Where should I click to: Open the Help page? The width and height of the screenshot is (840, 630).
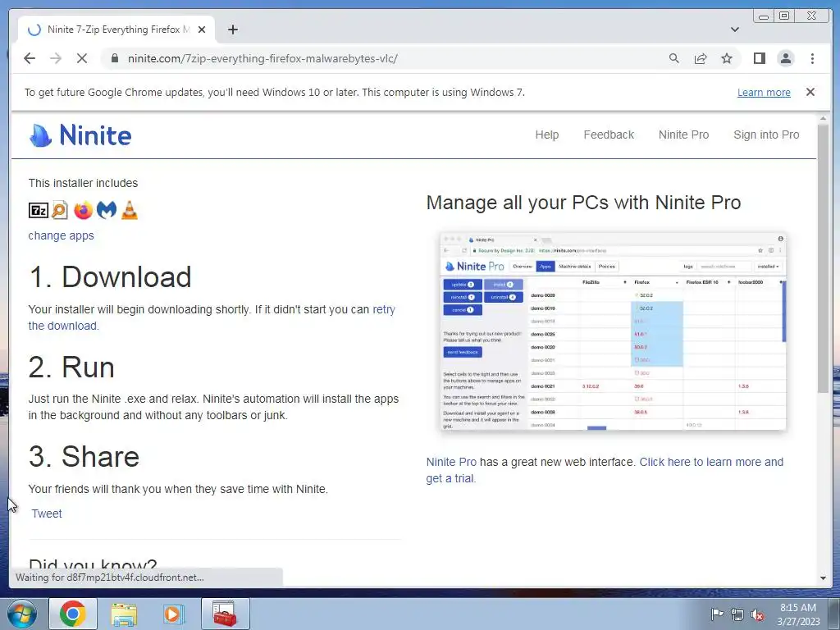pos(547,135)
